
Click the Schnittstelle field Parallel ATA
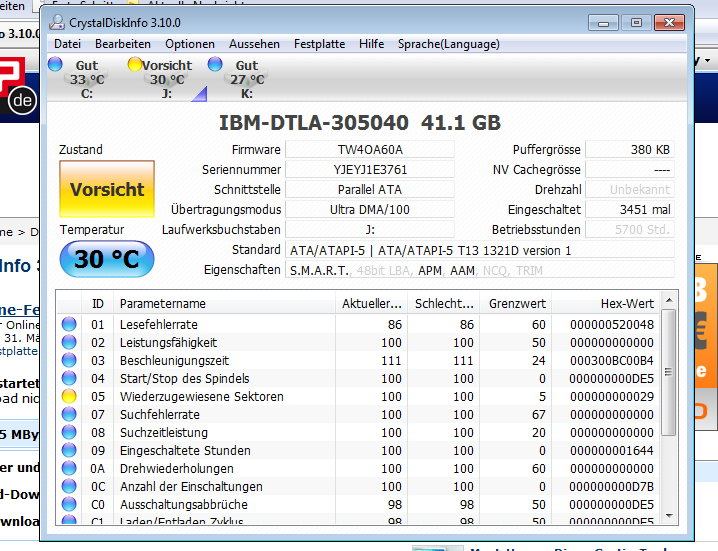point(370,190)
